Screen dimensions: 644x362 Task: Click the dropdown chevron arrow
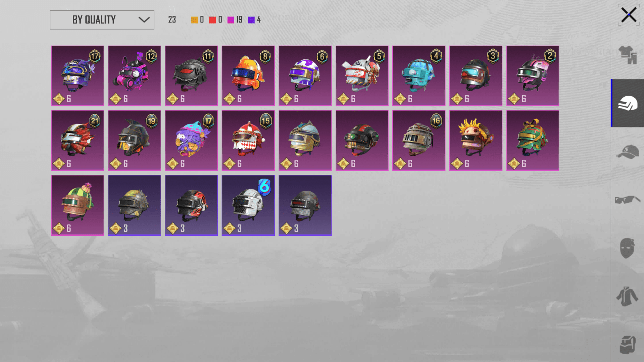pos(144,20)
